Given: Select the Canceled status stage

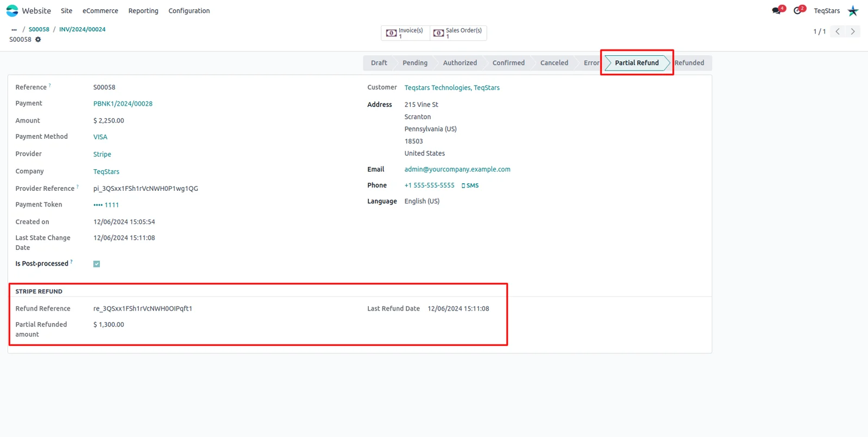Looking at the screenshot, I should (554, 63).
